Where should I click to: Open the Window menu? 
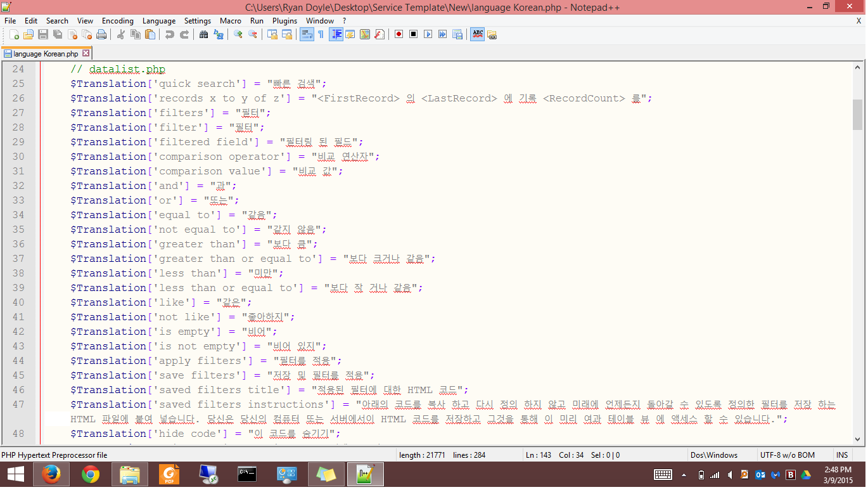click(320, 21)
